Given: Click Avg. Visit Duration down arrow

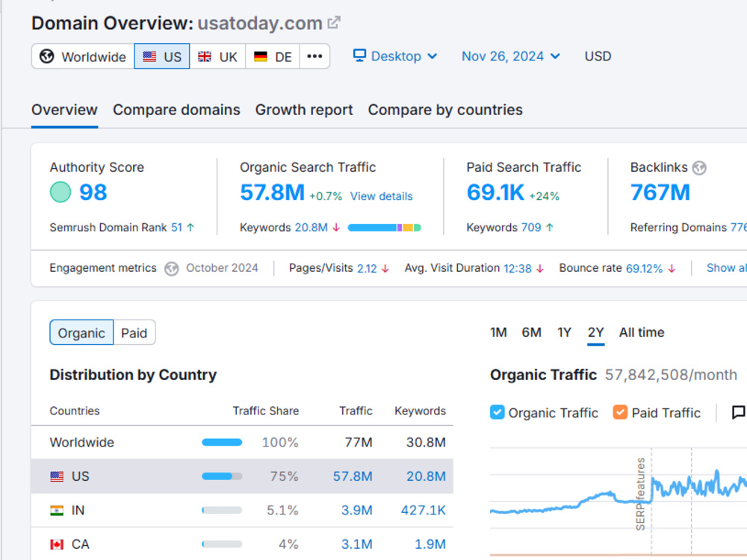Looking at the screenshot, I should tap(540, 269).
